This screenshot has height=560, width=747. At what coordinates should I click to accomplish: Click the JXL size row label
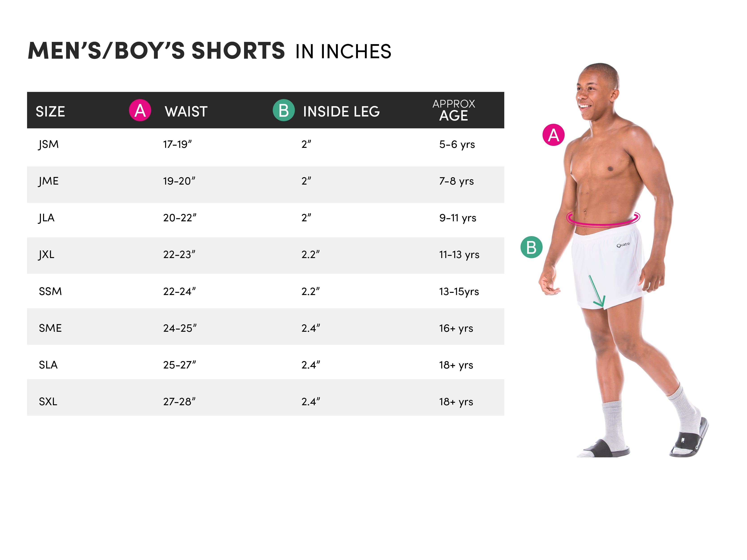(47, 254)
